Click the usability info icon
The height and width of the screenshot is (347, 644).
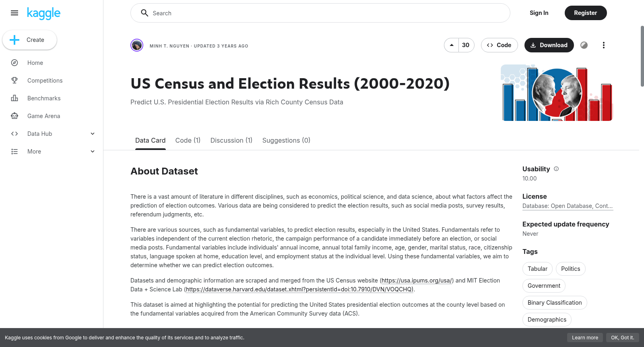(x=556, y=169)
